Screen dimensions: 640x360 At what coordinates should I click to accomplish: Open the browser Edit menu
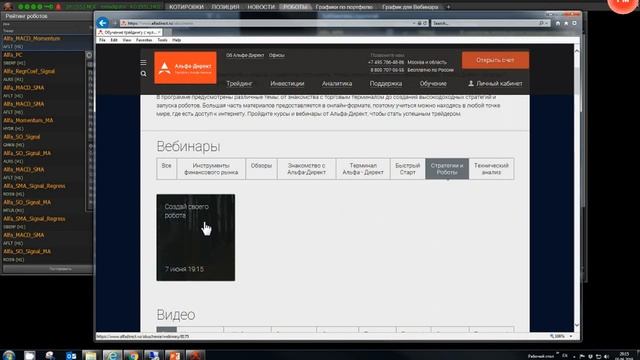coord(114,40)
